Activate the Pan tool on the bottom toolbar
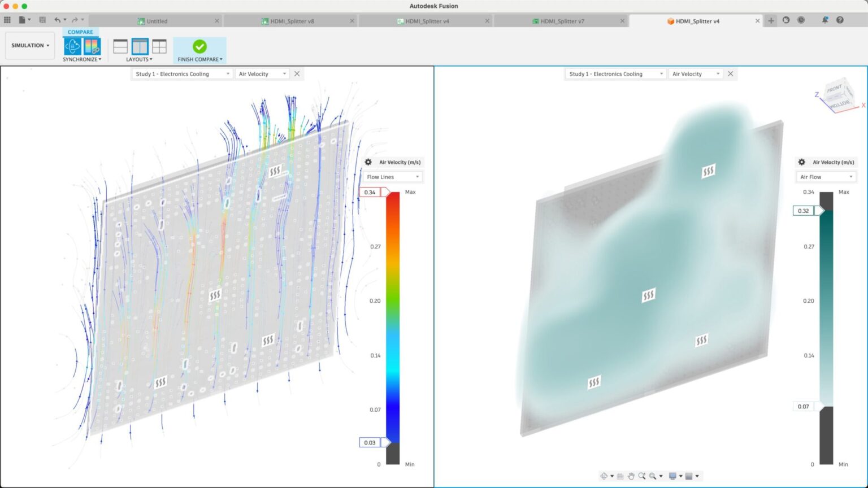868x488 pixels. (x=631, y=476)
